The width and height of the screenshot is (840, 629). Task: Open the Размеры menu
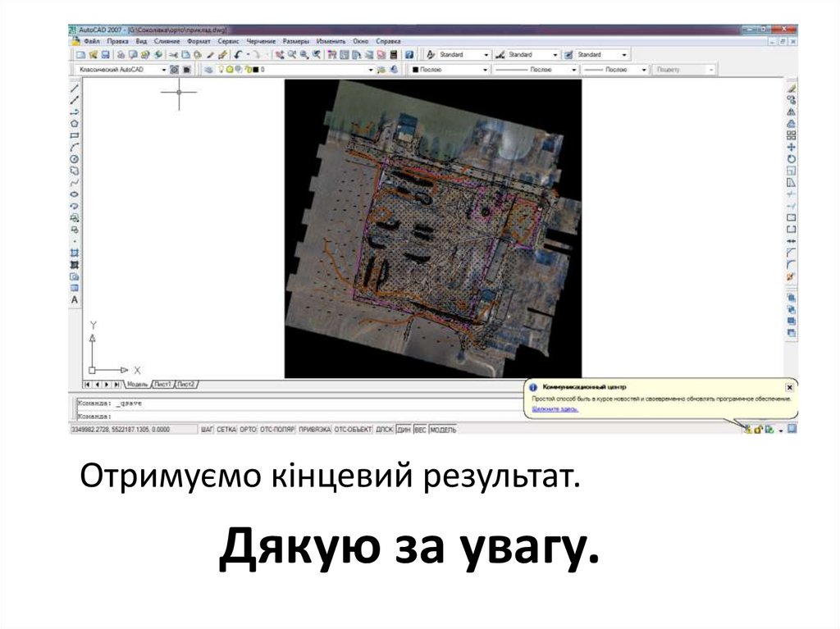295,41
